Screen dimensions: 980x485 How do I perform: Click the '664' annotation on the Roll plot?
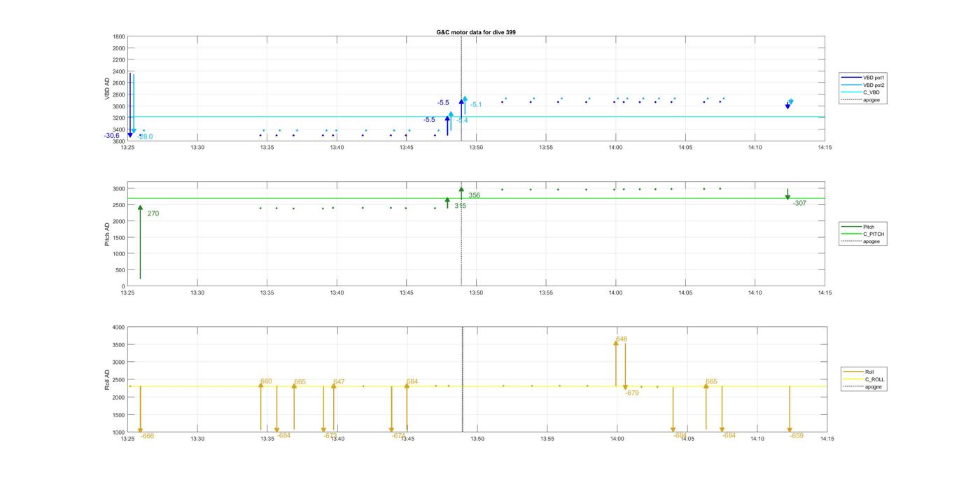click(x=412, y=381)
